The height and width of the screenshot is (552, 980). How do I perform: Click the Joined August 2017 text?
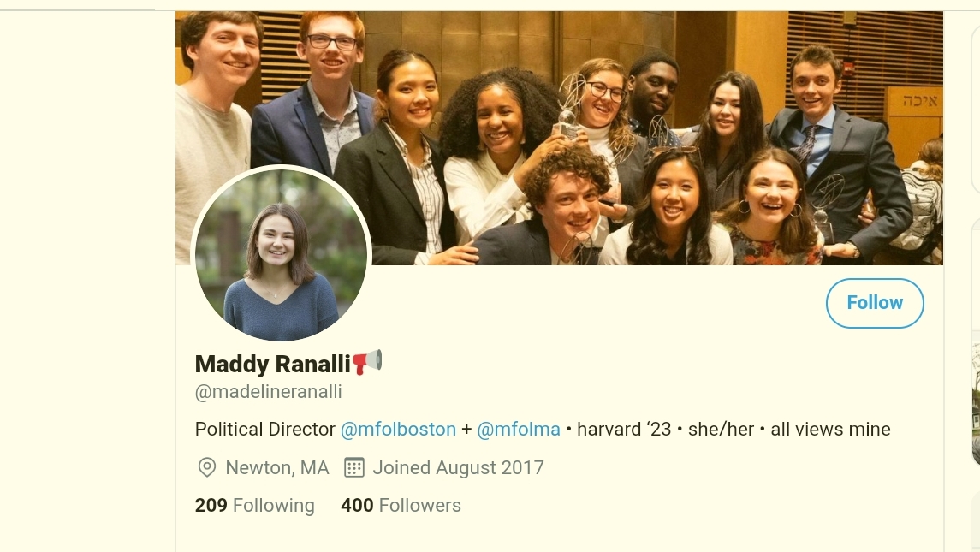(x=458, y=467)
